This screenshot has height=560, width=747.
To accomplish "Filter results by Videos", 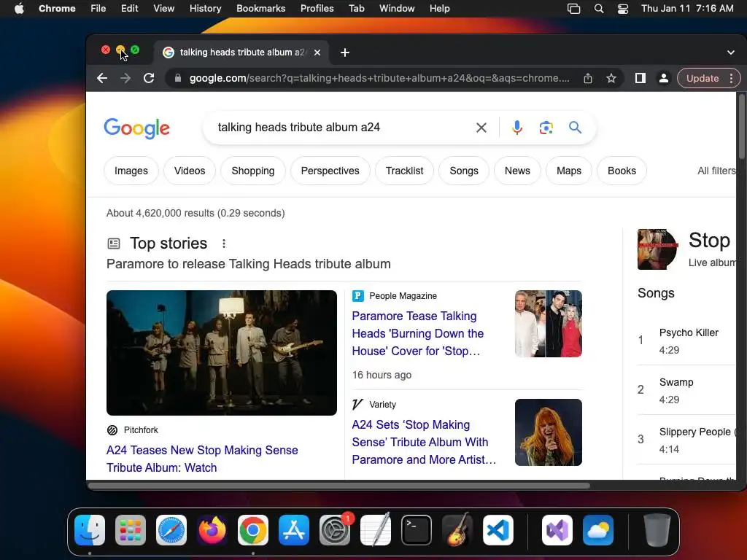I will point(190,171).
